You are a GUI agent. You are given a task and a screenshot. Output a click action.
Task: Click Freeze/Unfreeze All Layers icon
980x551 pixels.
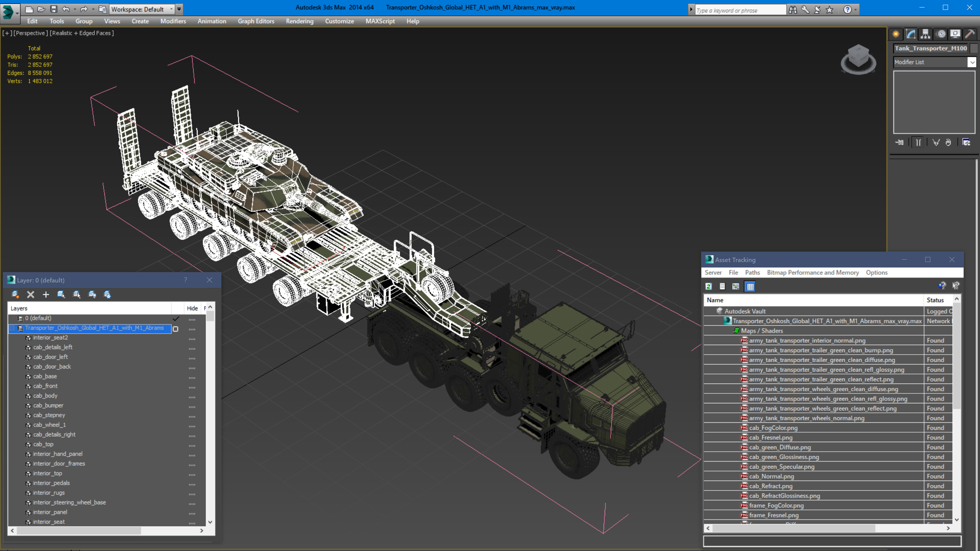pos(107,294)
